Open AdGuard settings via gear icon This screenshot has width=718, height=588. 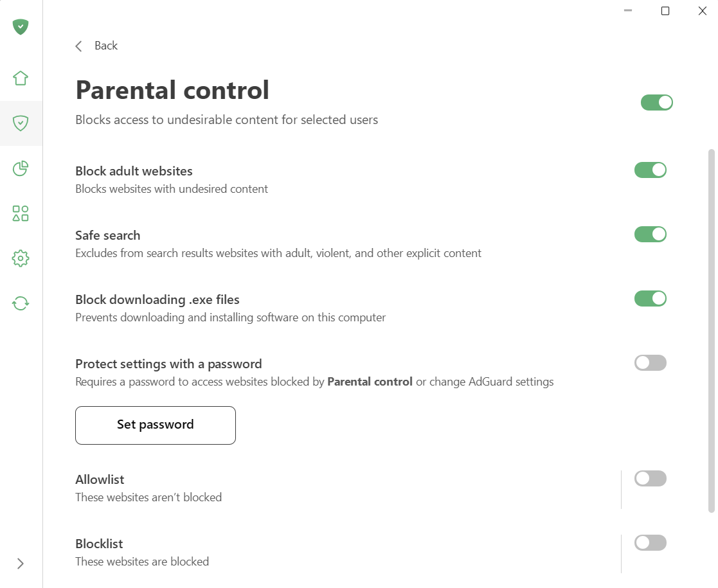point(20,258)
